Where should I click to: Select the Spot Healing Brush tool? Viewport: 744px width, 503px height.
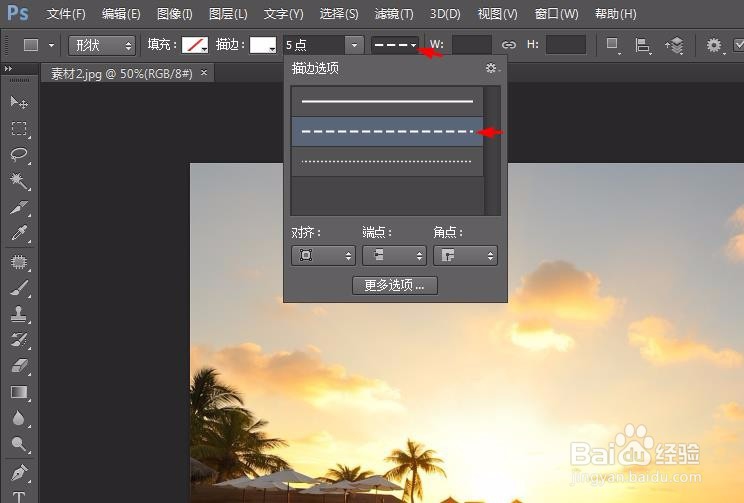pyautogui.click(x=19, y=261)
